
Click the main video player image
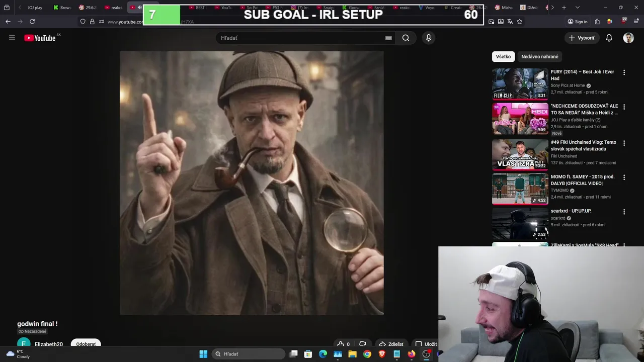[x=252, y=183]
